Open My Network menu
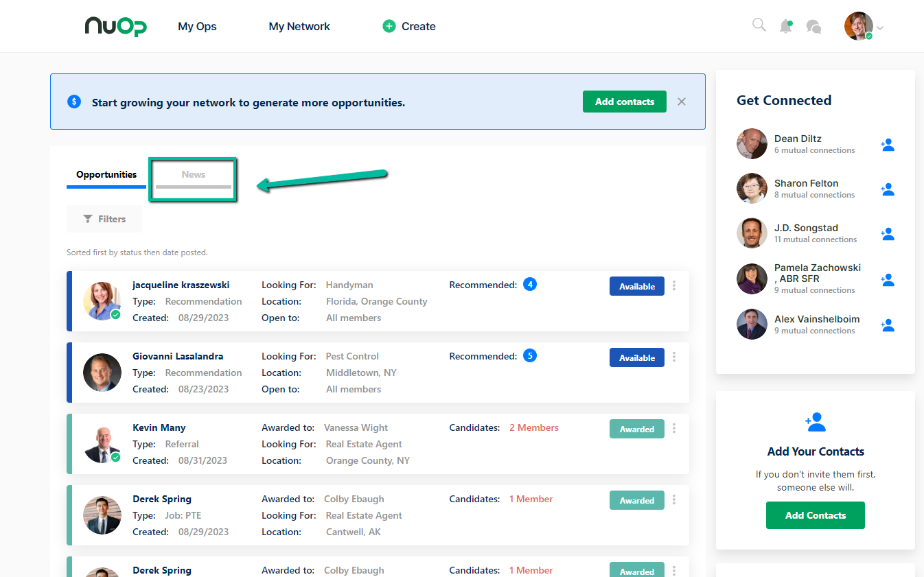Image resolution: width=924 pixels, height=577 pixels. pos(299,27)
